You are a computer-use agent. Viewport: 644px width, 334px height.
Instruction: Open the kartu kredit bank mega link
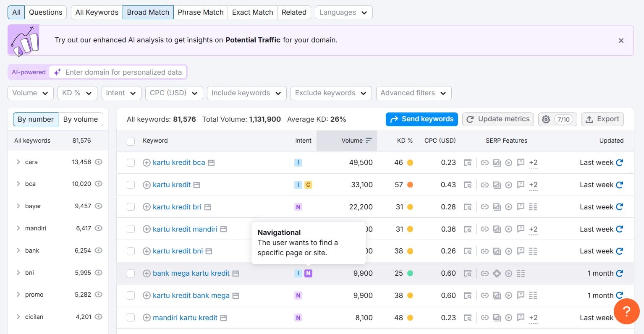[191, 295]
